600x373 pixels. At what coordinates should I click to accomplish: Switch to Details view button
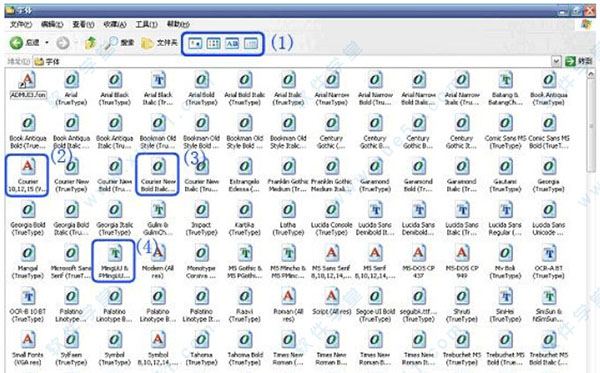tap(251, 44)
